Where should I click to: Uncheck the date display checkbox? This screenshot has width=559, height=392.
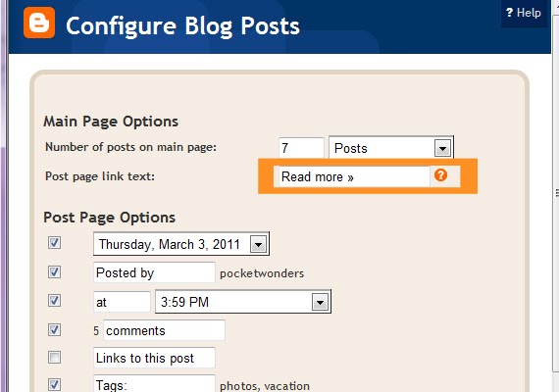click(x=54, y=243)
